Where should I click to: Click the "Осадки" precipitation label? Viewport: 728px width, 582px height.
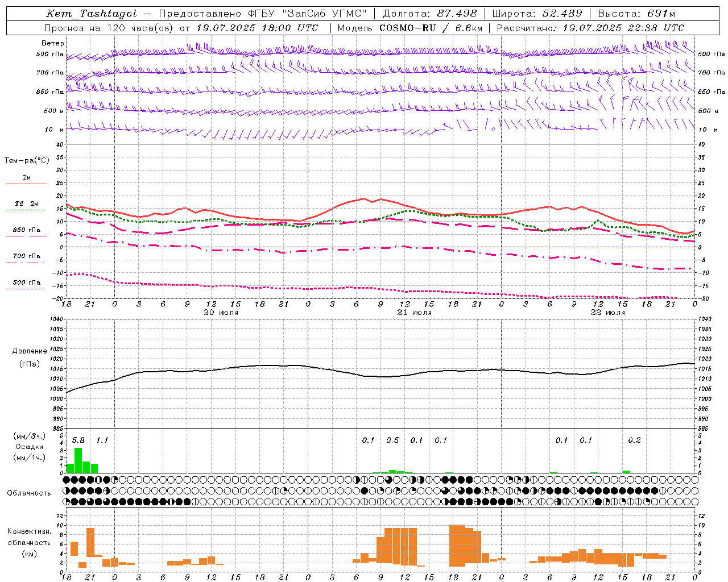(30, 447)
